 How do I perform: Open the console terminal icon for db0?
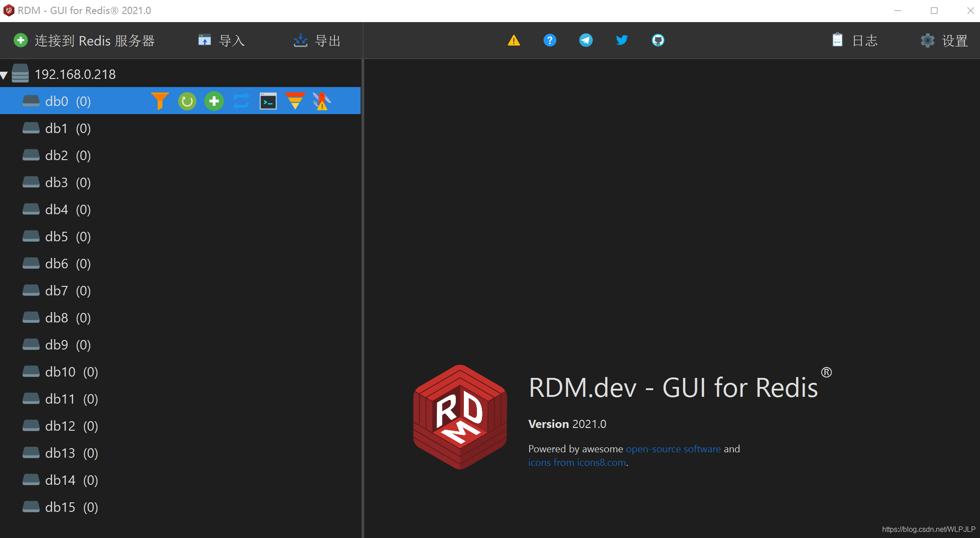268,101
